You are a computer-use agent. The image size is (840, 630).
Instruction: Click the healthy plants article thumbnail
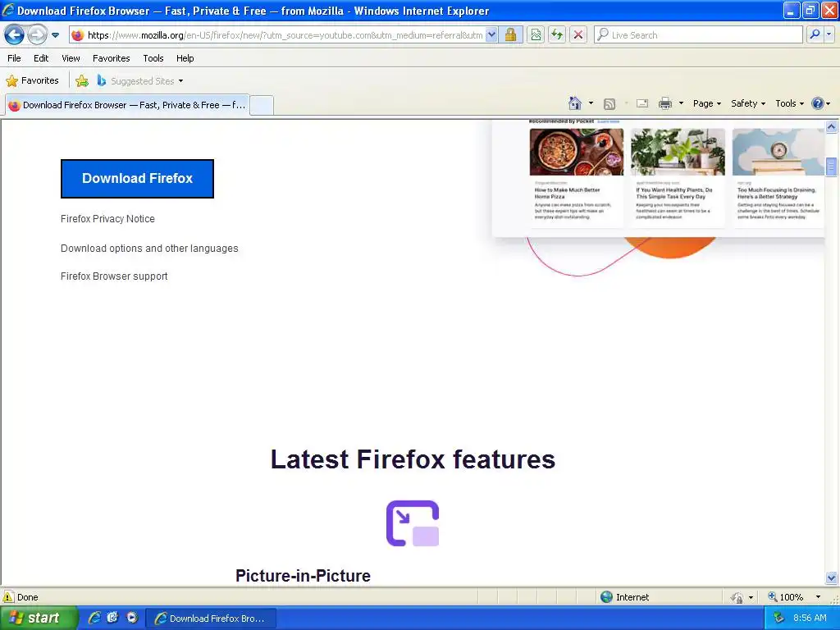pos(678,152)
